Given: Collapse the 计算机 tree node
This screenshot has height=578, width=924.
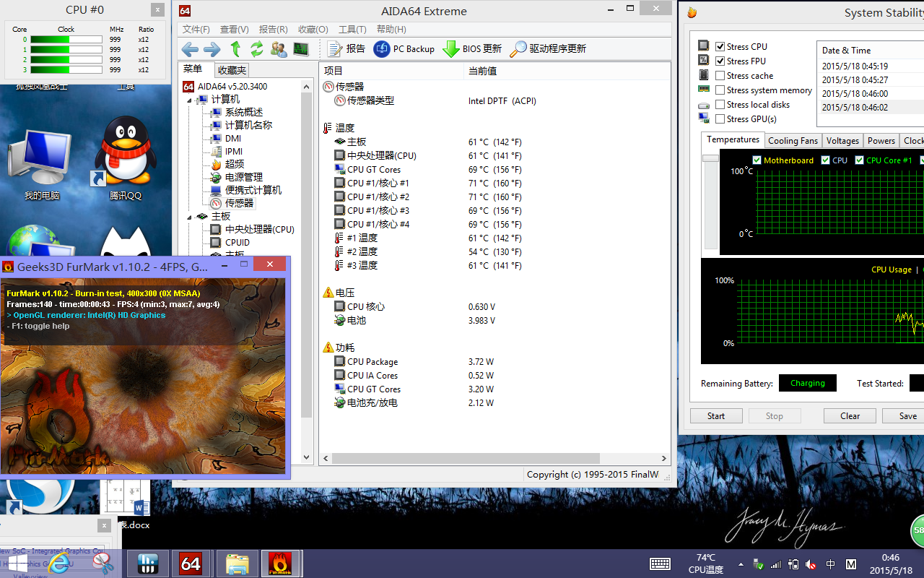Looking at the screenshot, I should 190,100.
